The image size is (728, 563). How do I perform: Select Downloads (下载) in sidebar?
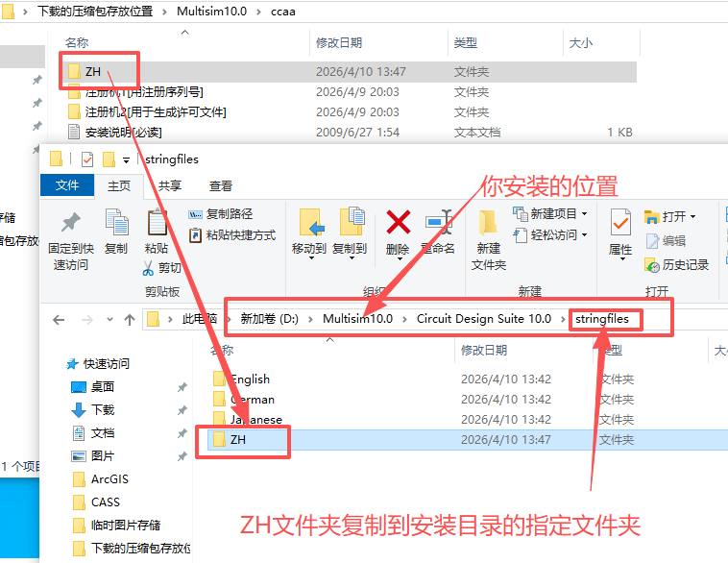coord(93,409)
